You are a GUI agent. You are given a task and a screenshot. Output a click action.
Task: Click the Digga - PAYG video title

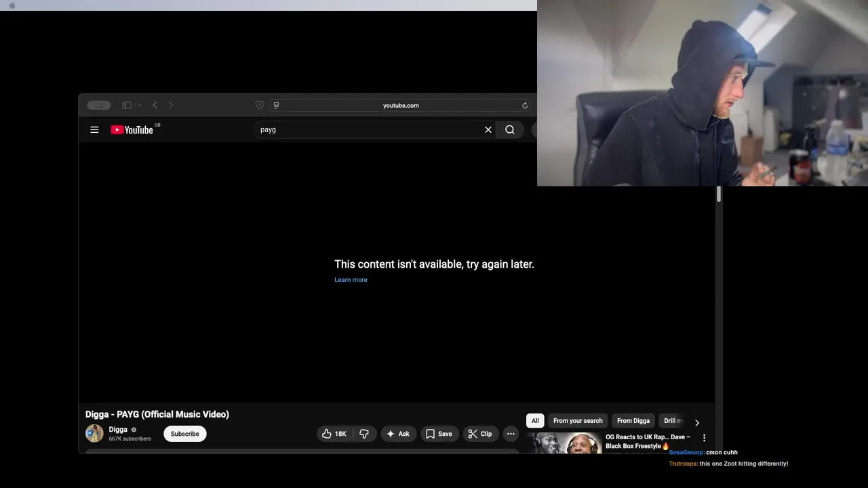click(x=157, y=414)
